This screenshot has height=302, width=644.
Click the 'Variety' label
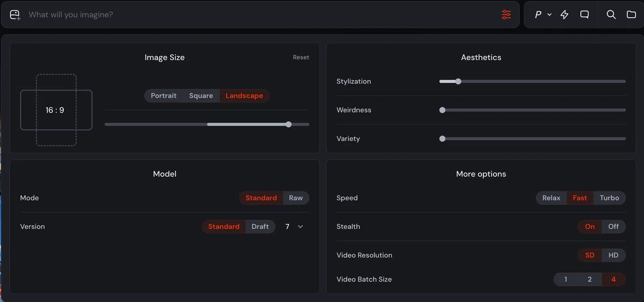click(x=348, y=138)
